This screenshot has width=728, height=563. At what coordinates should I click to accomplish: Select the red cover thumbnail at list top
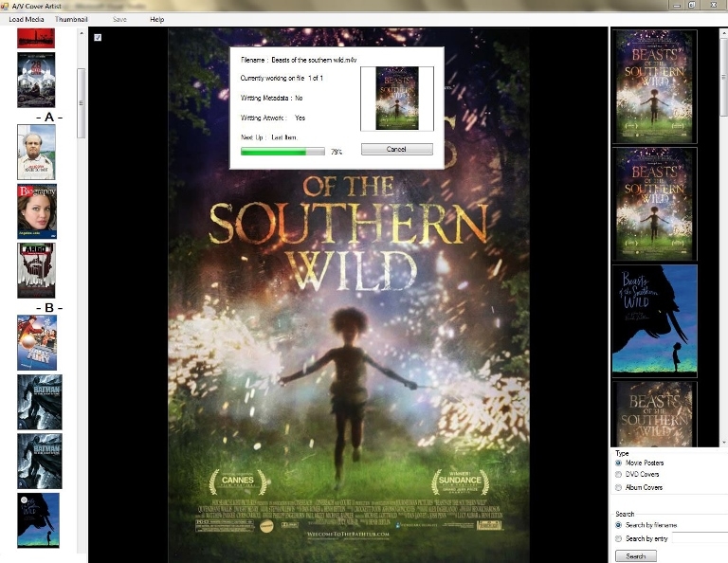tap(36, 38)
